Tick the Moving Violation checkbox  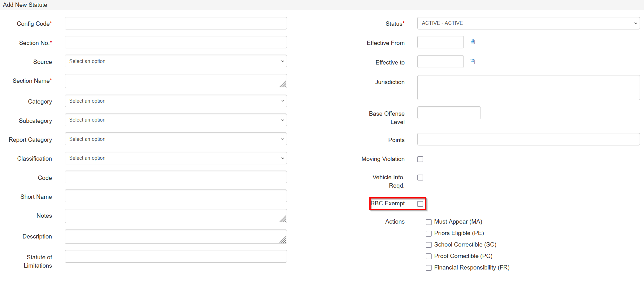[x=420, y=159]
